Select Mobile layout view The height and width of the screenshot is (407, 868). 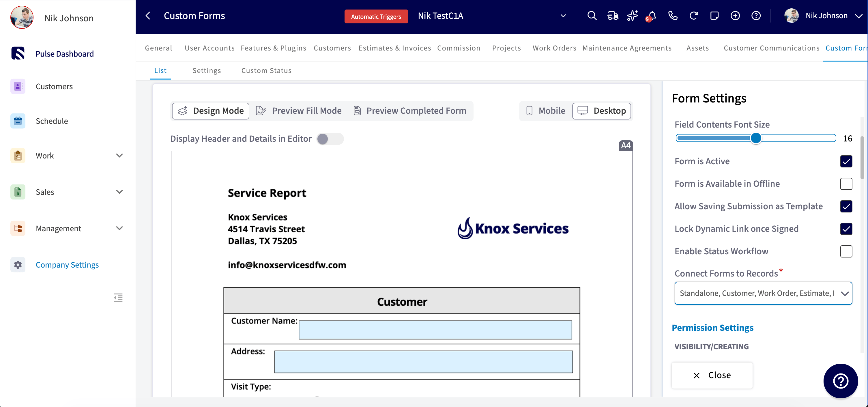tap(546, 111)
